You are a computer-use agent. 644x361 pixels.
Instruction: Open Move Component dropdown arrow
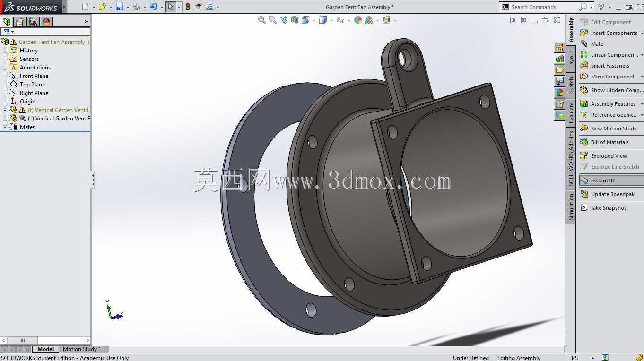[x=642, y=77]
